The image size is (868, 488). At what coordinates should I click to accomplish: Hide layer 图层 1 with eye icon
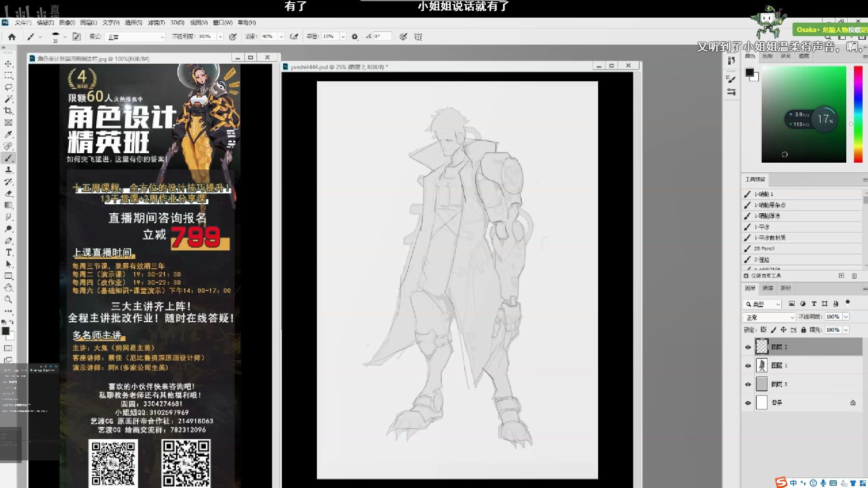[748, 366]
